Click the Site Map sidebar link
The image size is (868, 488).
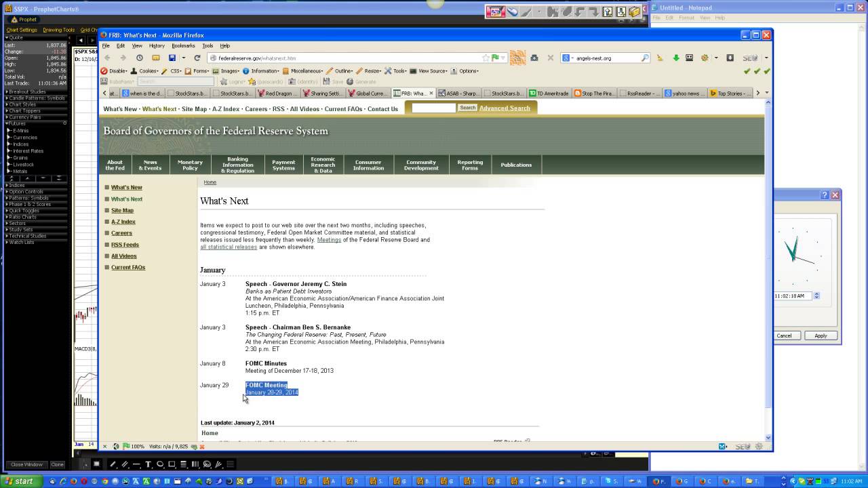[123, 210]
